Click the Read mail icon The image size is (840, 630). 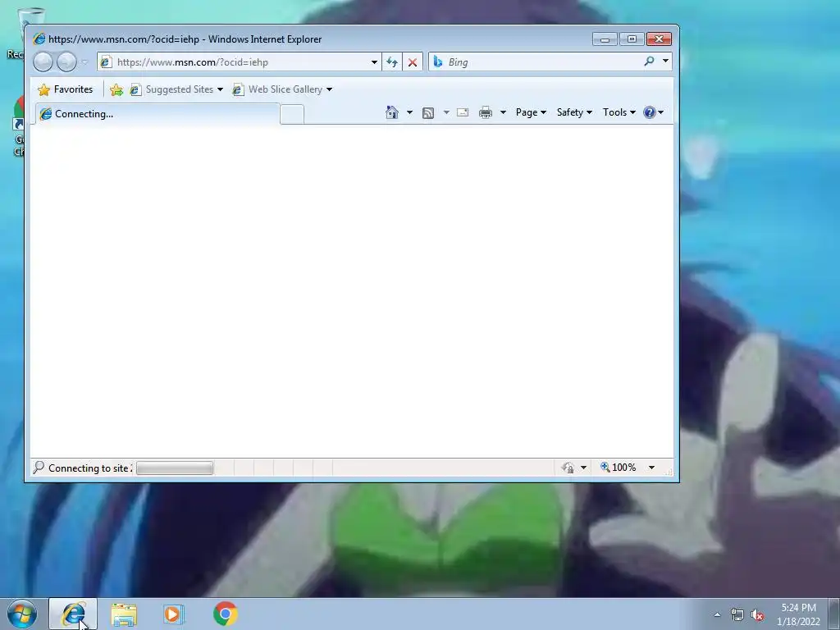463,112
